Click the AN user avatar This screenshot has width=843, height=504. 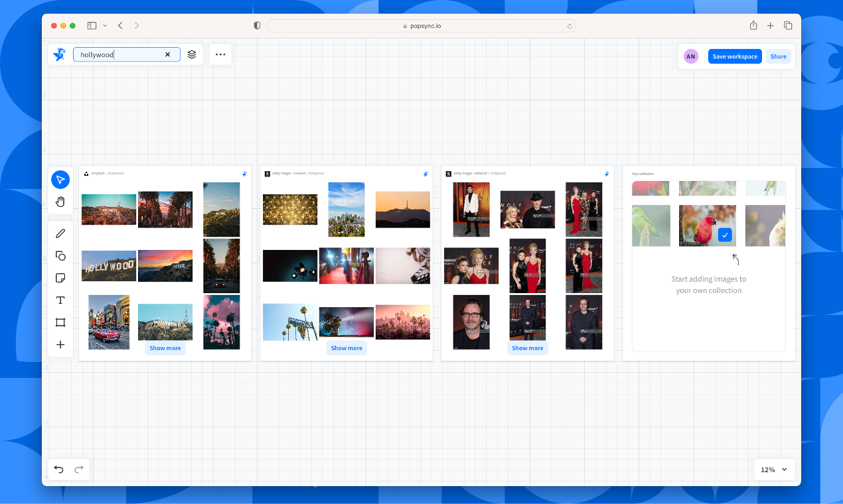[x=691, y=56]
